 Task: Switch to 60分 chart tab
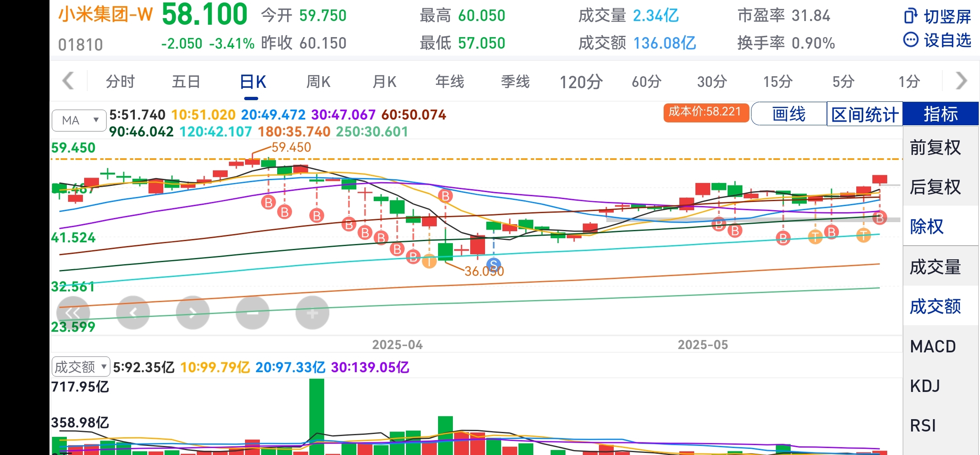click(646, 82)
